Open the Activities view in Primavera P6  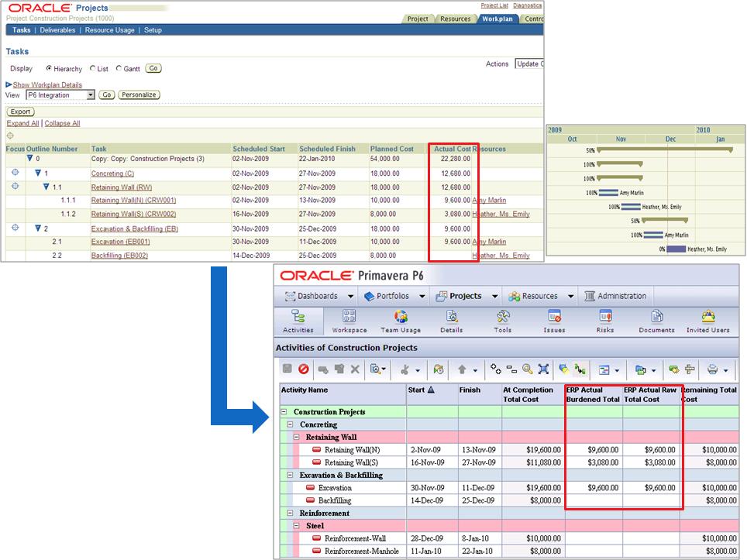(298, 321)
